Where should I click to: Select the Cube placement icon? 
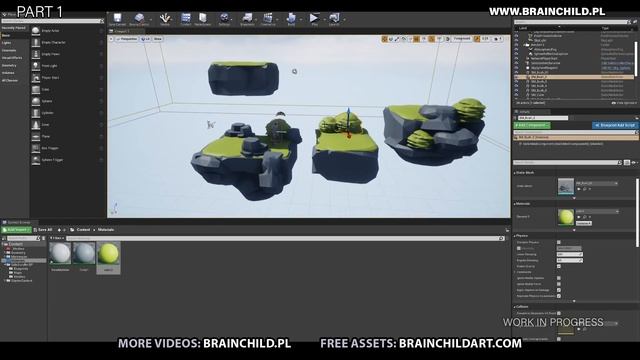tap(36, 89)
